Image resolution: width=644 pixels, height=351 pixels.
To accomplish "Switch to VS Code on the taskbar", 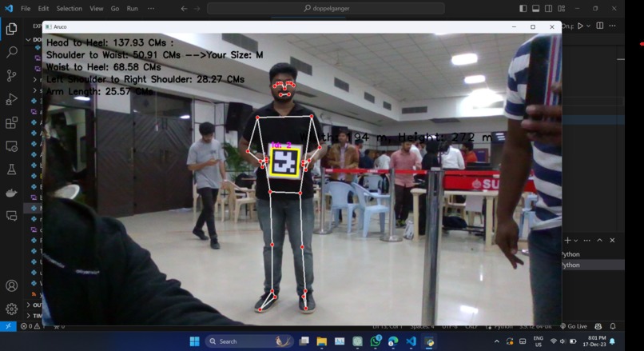I will click(411, 341).
